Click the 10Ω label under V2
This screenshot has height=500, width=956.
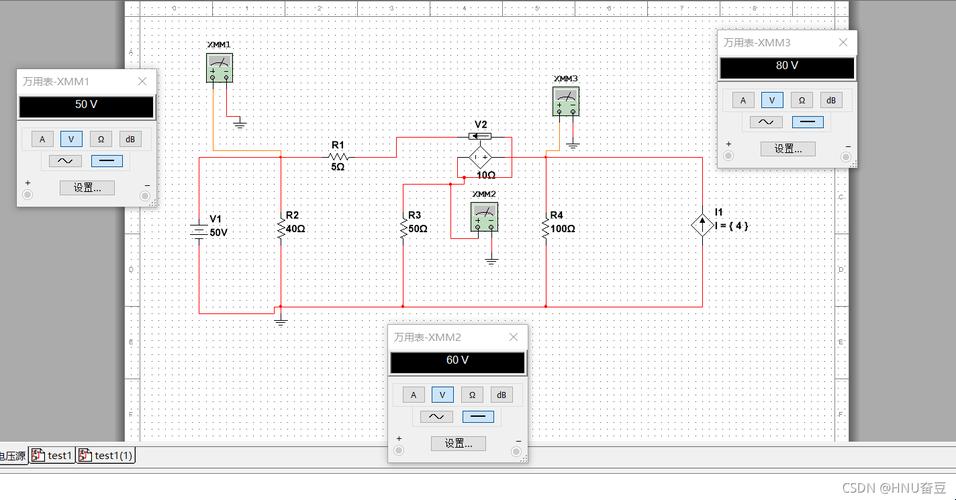(x=486, y=175)
